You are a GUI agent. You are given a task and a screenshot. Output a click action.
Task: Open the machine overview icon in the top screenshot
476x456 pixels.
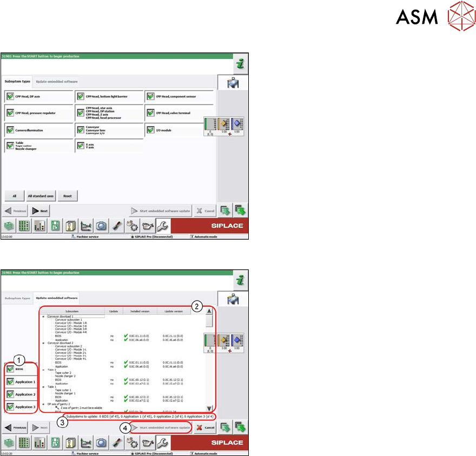[x=233, y=83]
